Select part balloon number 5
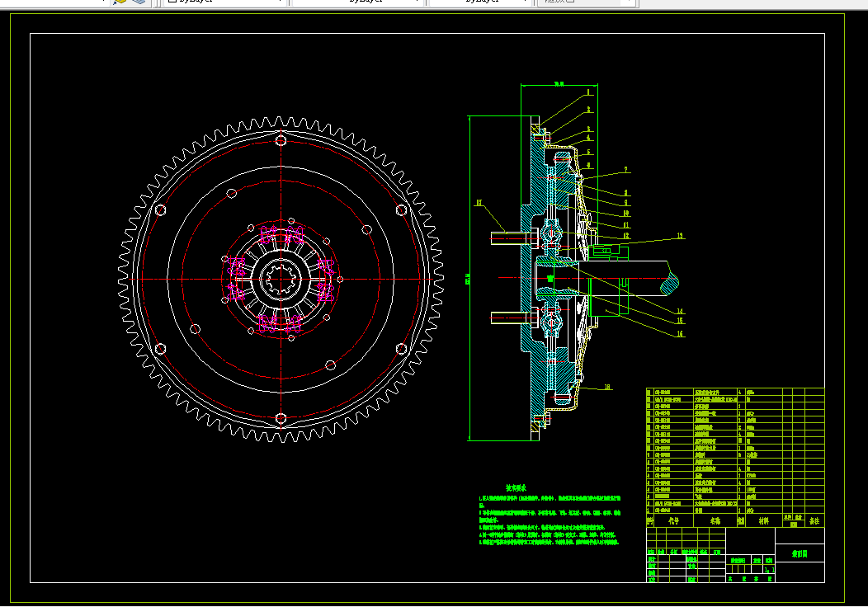 coord(588,152)
